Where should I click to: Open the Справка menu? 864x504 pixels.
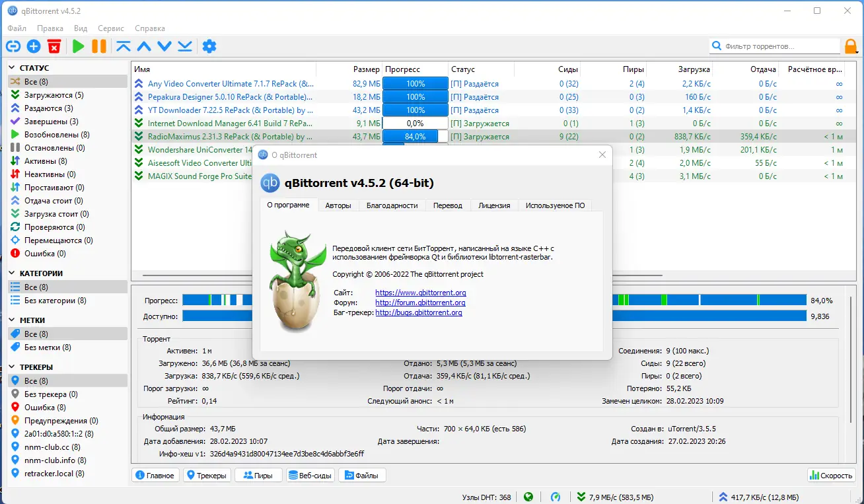[x=150, y=28]
